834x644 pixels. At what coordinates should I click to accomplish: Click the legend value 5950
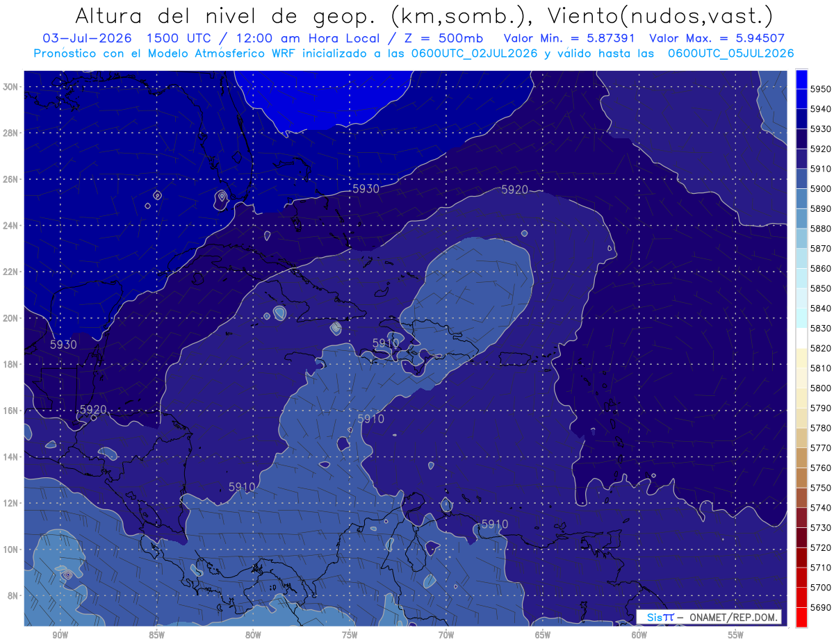click(821, 90)
